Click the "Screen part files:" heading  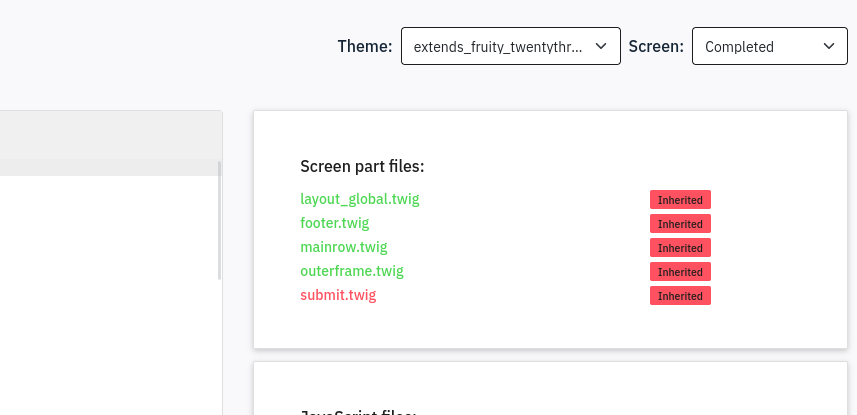coord(362,166)
